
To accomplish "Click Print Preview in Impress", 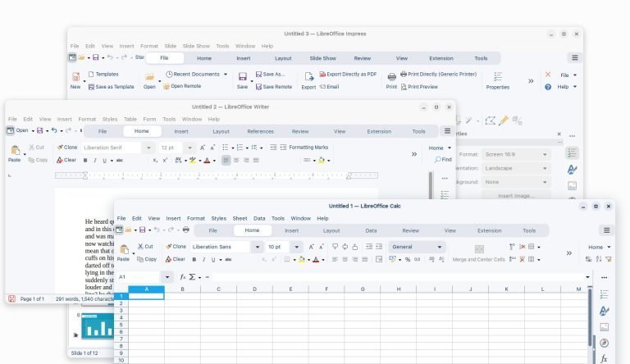I will coord(419,87).
